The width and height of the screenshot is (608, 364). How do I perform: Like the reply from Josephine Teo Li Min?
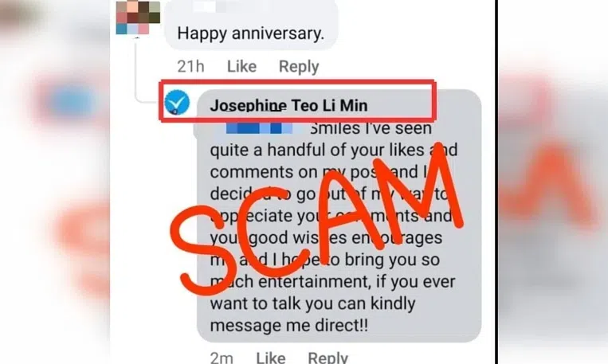tap(270, 358)
